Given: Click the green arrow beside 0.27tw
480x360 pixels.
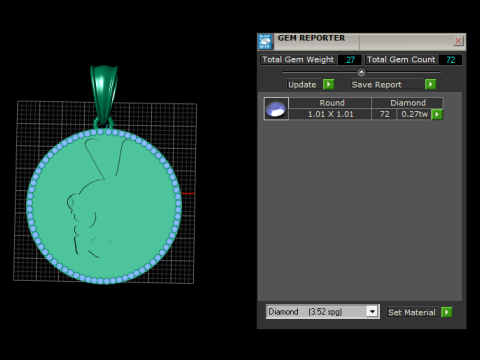Looking at the screenshot, I should [437, 114].
